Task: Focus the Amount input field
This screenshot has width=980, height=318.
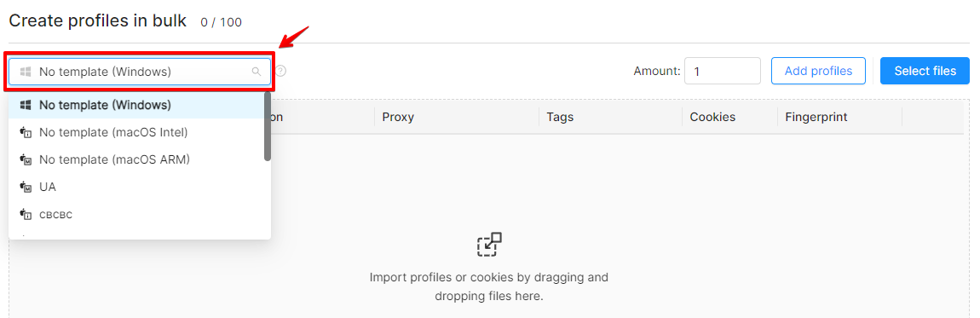Action: pos(723,72)
